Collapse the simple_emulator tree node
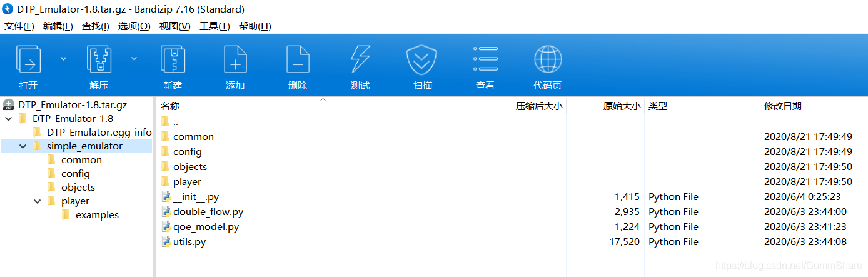868x277 pixels. pos(23,146)
